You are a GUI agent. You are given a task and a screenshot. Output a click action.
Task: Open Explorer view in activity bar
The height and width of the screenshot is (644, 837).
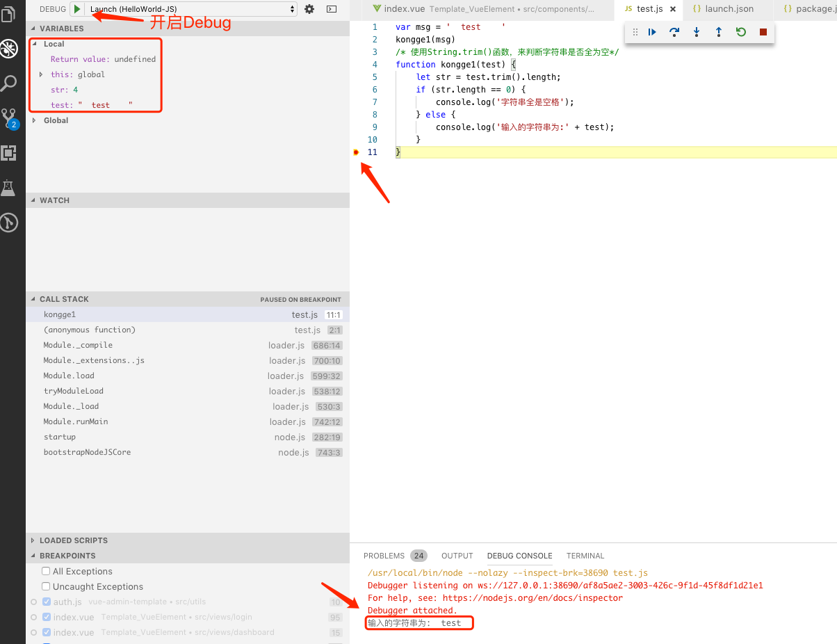8,14
